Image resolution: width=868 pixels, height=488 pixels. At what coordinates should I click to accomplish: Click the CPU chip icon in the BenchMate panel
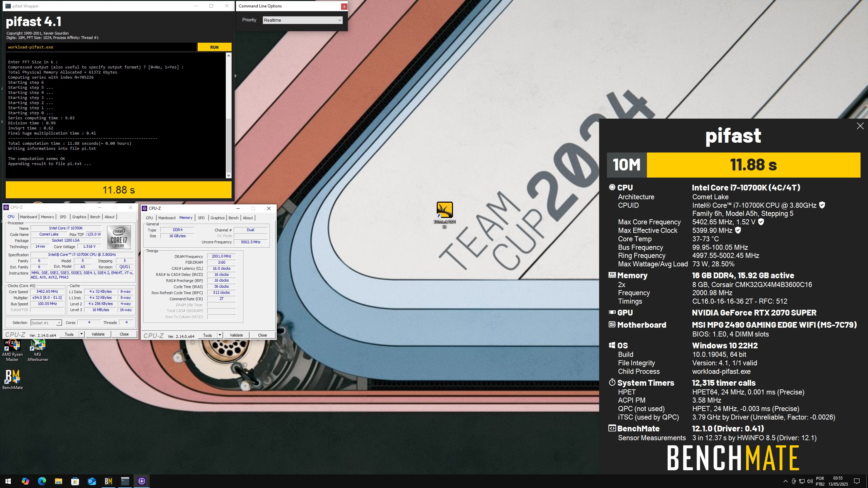612,187
